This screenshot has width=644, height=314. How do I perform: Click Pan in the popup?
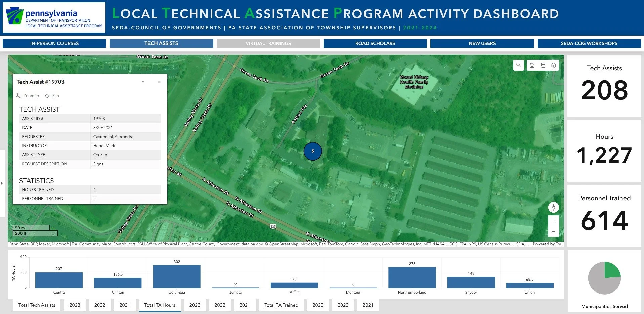pyautogui.click(x=52, y=96)
